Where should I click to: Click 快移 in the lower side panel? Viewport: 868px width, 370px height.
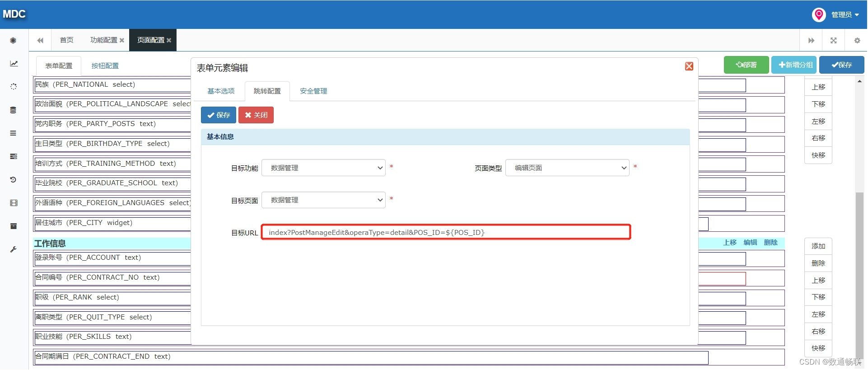pyautogui.click(x=818, y=348)
